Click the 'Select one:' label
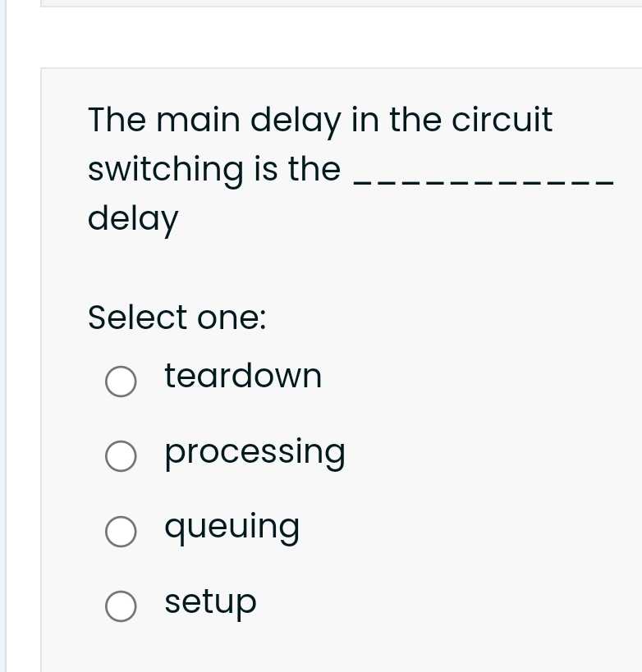 [x=177, y=318]
